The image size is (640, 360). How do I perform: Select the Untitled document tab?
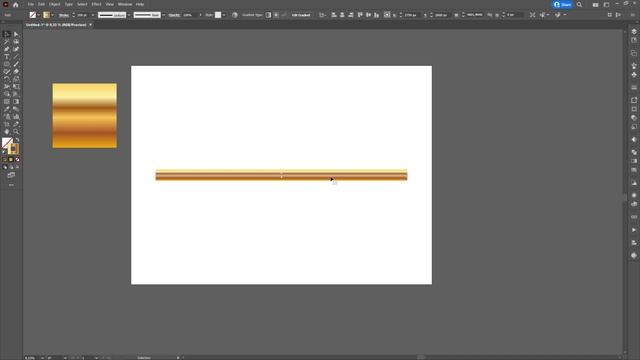(56, 25)
